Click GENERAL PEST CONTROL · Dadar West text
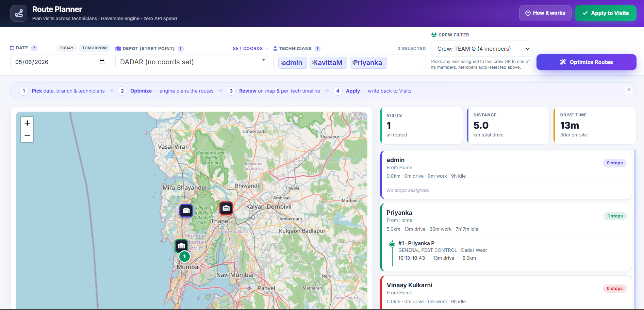644x310 pixels. (442, 250)
